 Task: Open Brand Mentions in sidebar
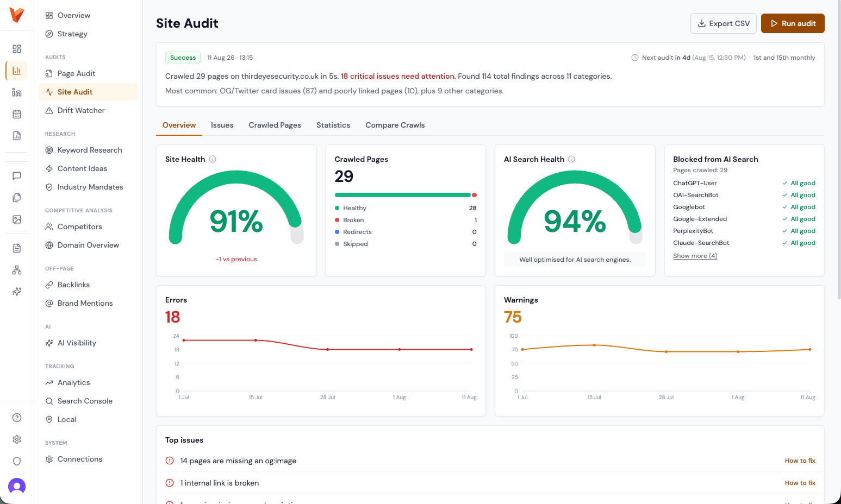coord(88,303)
